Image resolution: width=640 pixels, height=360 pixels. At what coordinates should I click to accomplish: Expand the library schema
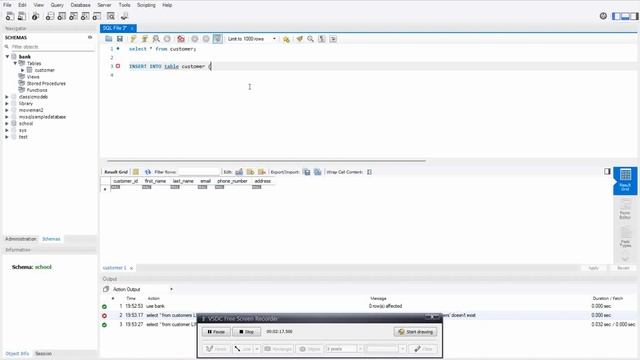coord(7,104)
